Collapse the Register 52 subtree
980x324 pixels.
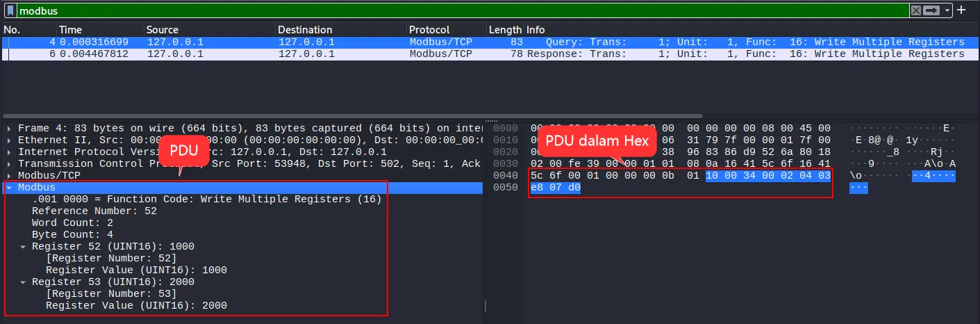23,247
